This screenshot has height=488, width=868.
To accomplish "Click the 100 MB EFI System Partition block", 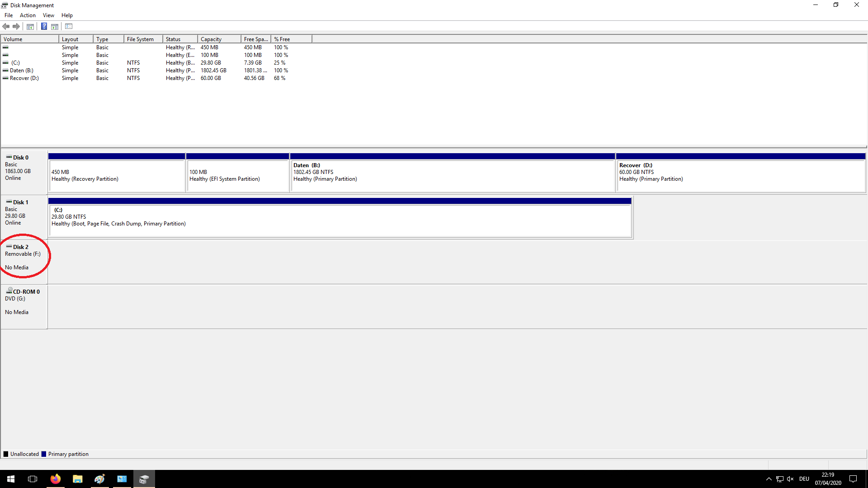I will (x=237, y=175).
